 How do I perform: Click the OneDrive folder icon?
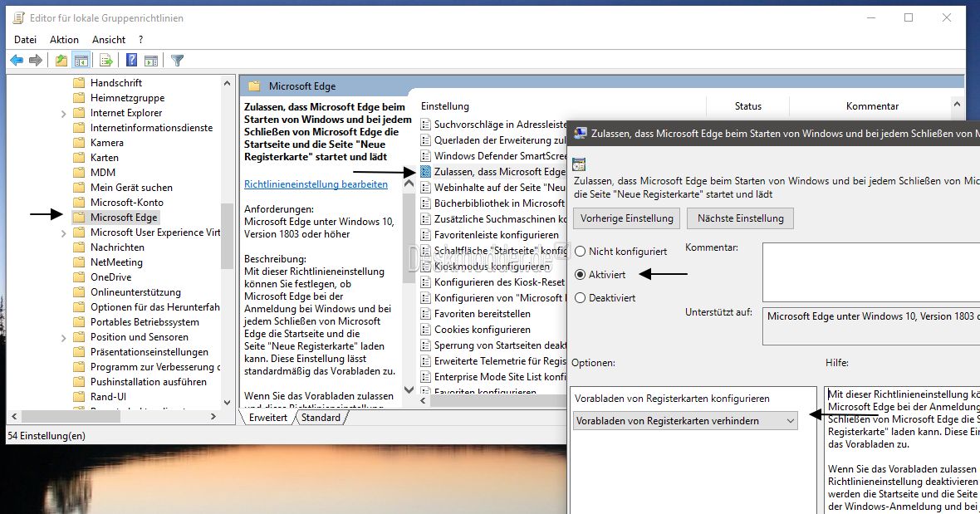click(x=79, y=277)
